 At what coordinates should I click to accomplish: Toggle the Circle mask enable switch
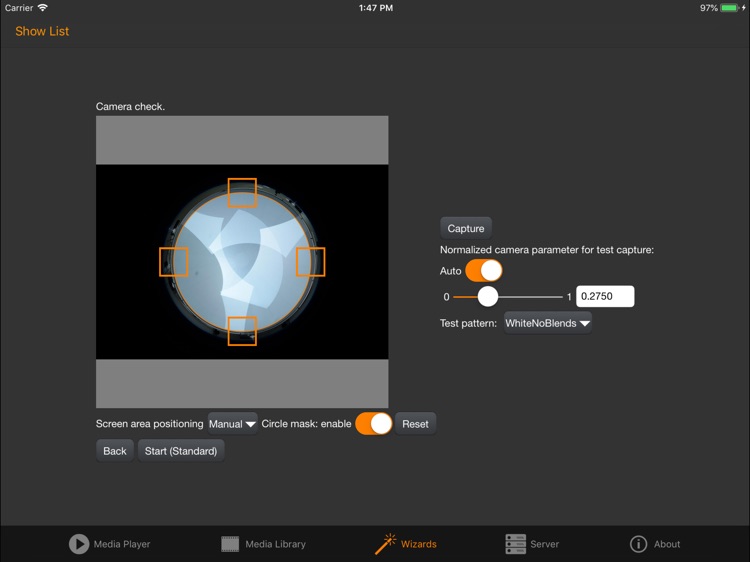[374, 424]
